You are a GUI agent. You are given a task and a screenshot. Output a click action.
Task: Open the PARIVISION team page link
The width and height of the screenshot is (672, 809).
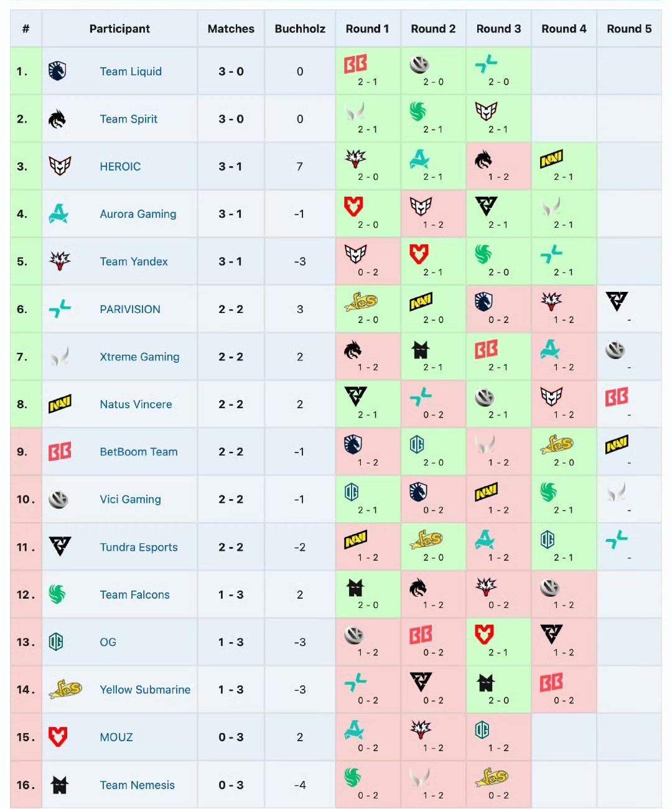coord(130,309)
